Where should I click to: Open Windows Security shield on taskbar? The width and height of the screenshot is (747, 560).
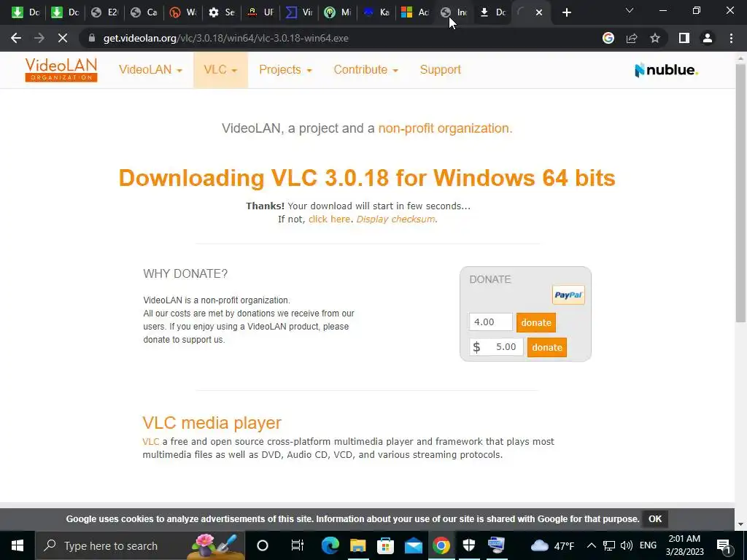[469, 545]
